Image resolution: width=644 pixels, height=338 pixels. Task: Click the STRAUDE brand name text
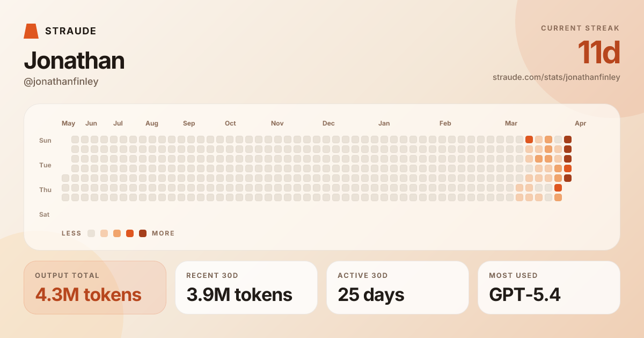(x=71, y=31)
